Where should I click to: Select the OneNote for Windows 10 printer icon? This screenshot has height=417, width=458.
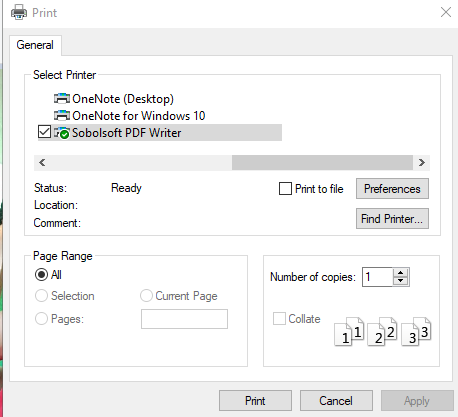click(x=62, y=116)
